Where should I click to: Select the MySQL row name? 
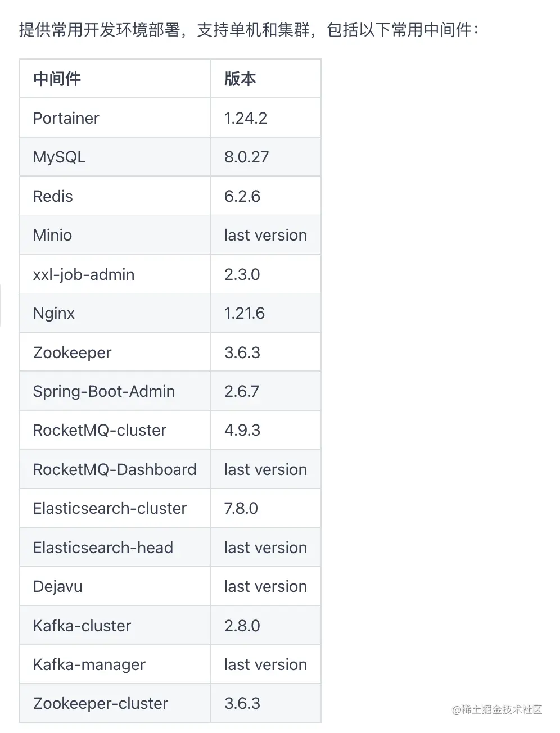[59, 157]
